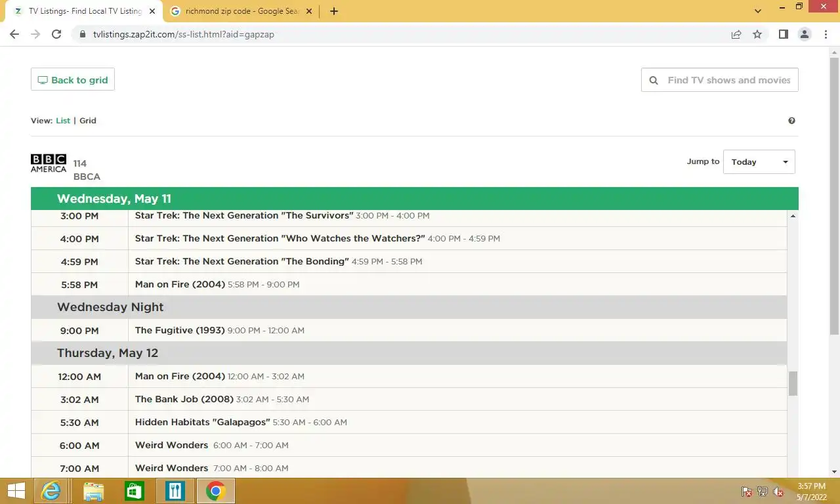Open Star Trek "Who Watches the Watchers?" listing
Image resolution: width=840 pixels, height=504 pixels.
tap(280, 238)
